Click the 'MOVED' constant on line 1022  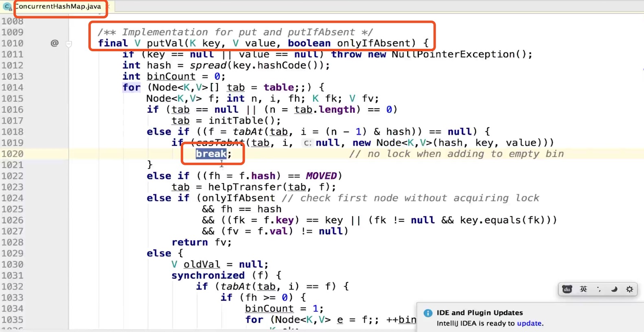coord(321,176)
